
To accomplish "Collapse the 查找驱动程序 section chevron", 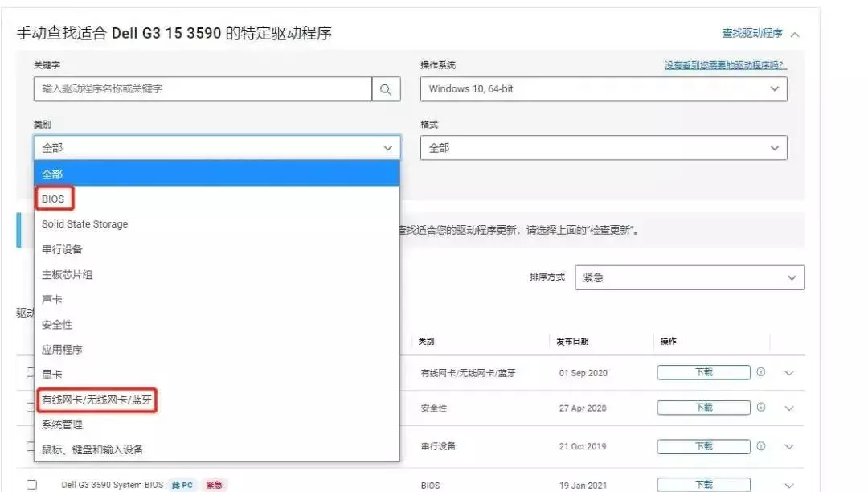I will (795, 35).
